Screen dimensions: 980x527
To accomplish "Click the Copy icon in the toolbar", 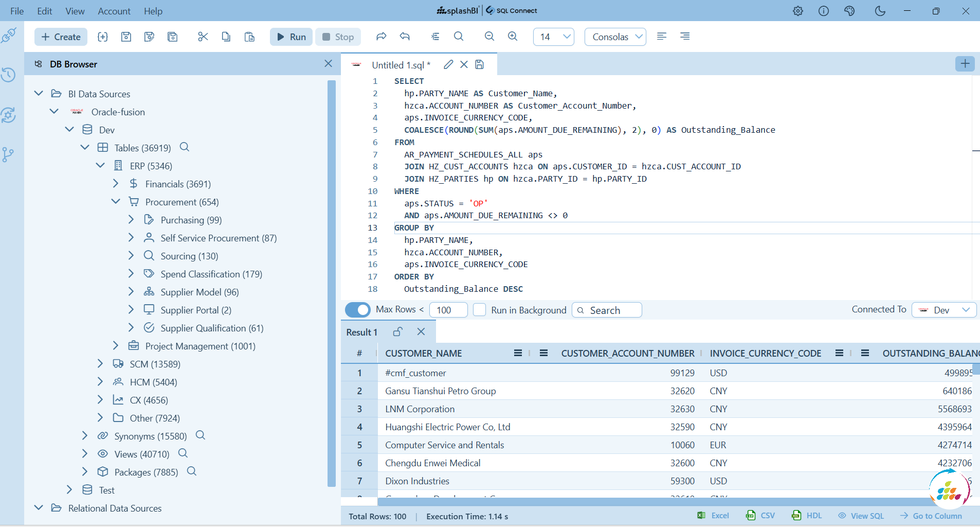I will point(226,37).
